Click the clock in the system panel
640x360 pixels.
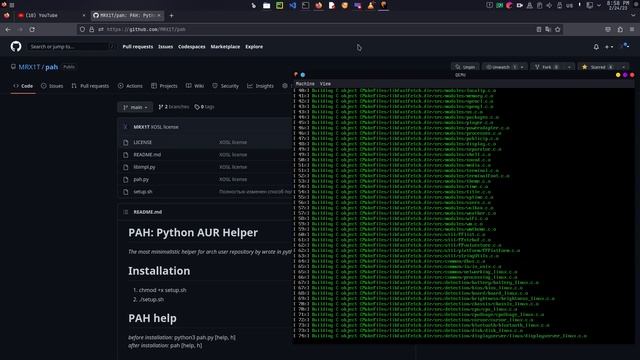pos(618,5)
